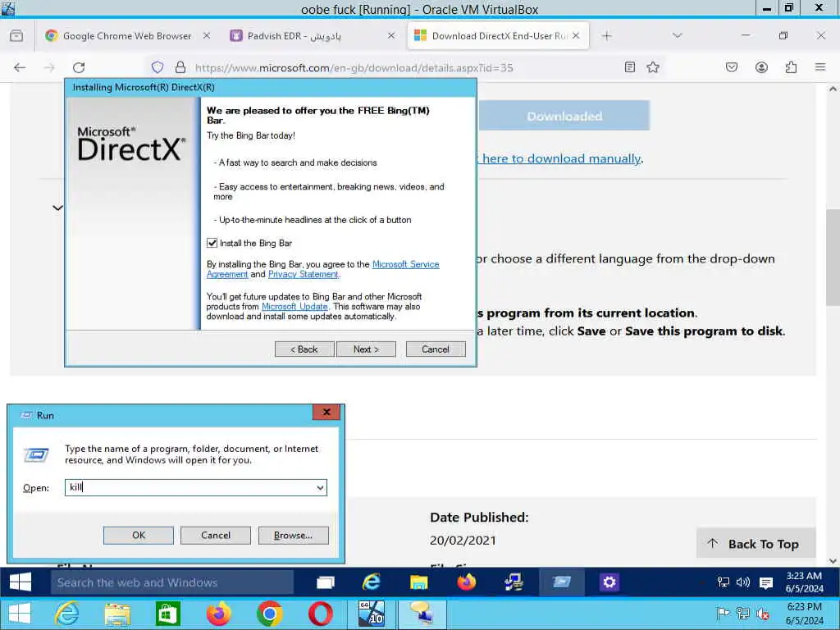Launch Google Chrome from host taskbar
Viewport: 840px width, 630px height.
point(269,614)
